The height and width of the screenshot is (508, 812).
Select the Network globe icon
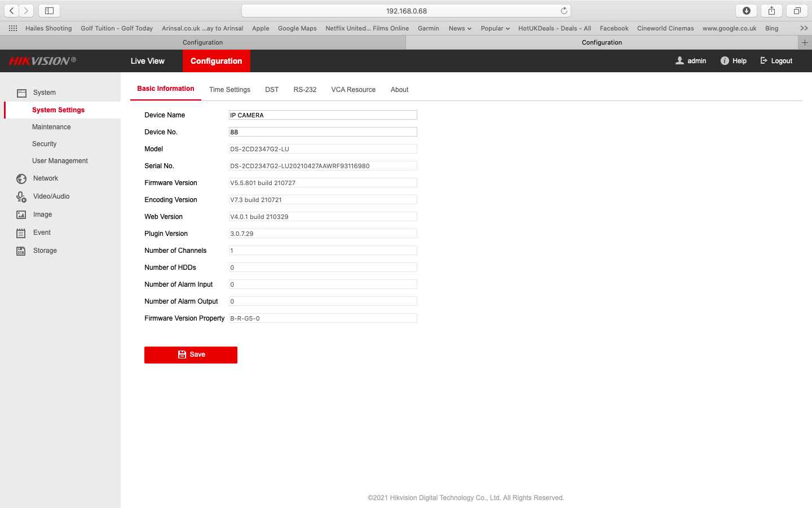(20, 178)
